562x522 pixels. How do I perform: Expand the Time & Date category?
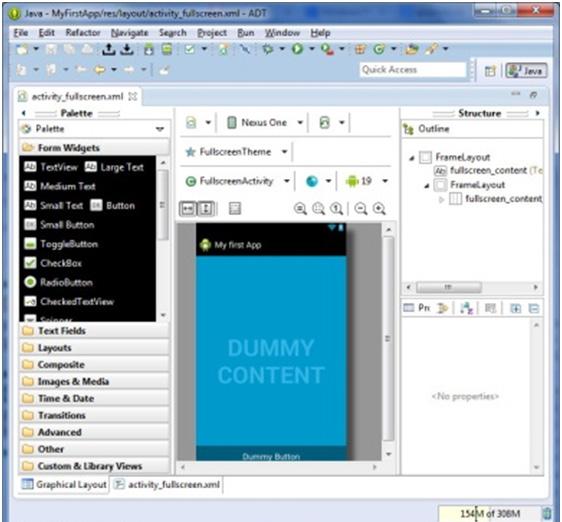click(x=94, y=398)
